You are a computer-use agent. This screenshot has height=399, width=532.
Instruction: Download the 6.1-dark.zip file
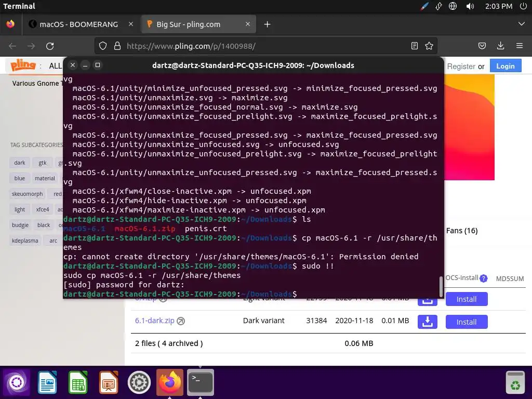pyautogui.click(x=428, y=322)
